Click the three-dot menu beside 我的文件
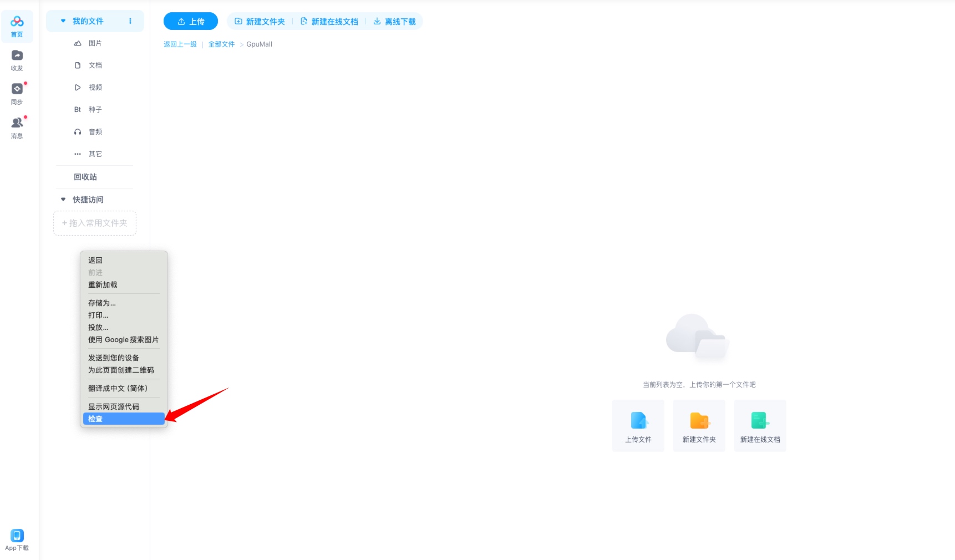 pyautogui.click(x=130, y=21)
